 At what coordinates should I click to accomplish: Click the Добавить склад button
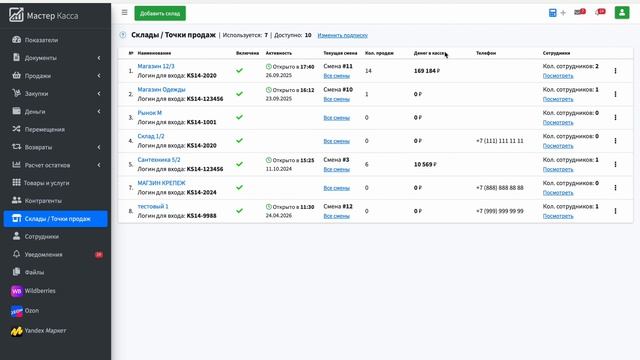click(160, 13)
